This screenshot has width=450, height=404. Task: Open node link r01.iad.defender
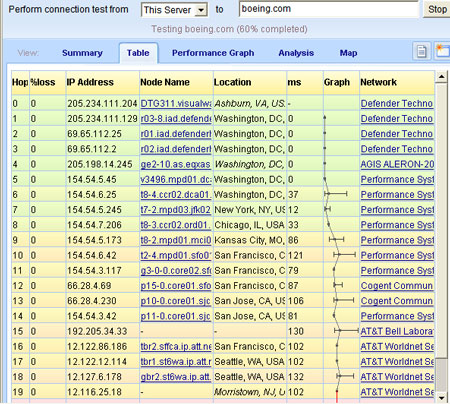click(x=176, y=134)
